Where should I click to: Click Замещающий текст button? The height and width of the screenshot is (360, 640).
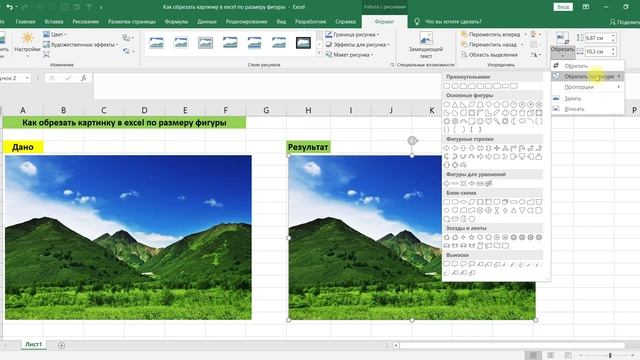(x=426, y=46)
